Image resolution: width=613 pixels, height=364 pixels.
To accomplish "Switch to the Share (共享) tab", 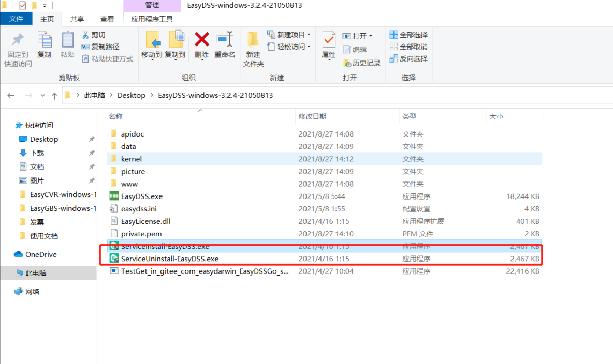I will [x=77, y=19].
